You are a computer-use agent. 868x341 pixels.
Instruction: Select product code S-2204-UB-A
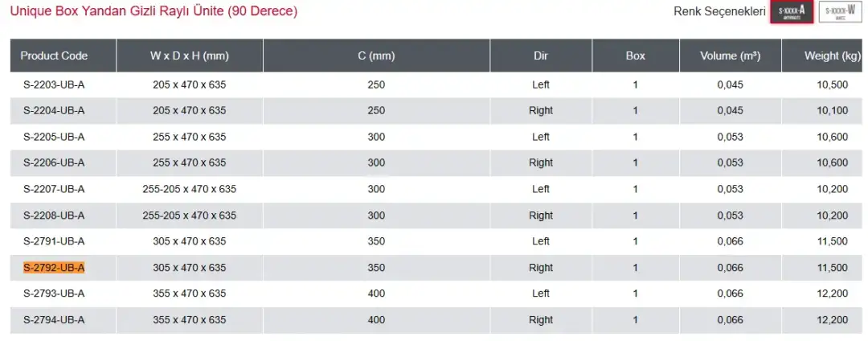pyautogui.click(x=55, y=111)
